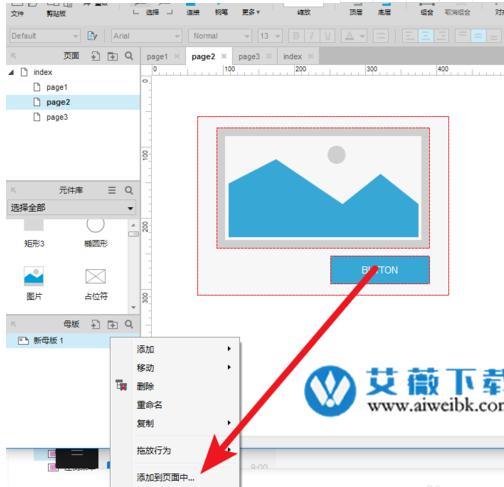Add a new folder in Pages panel
This screenshot has width=504, height=487.
pos(113,56)
